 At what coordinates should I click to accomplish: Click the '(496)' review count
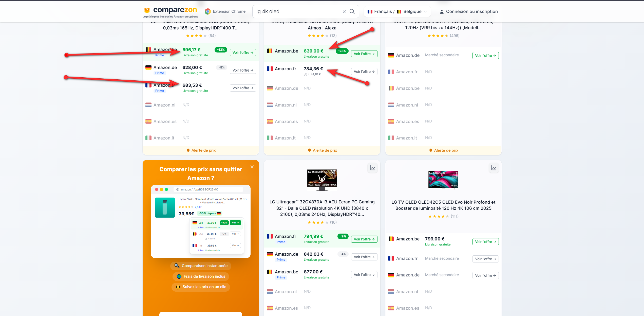(x=454, y=36)
